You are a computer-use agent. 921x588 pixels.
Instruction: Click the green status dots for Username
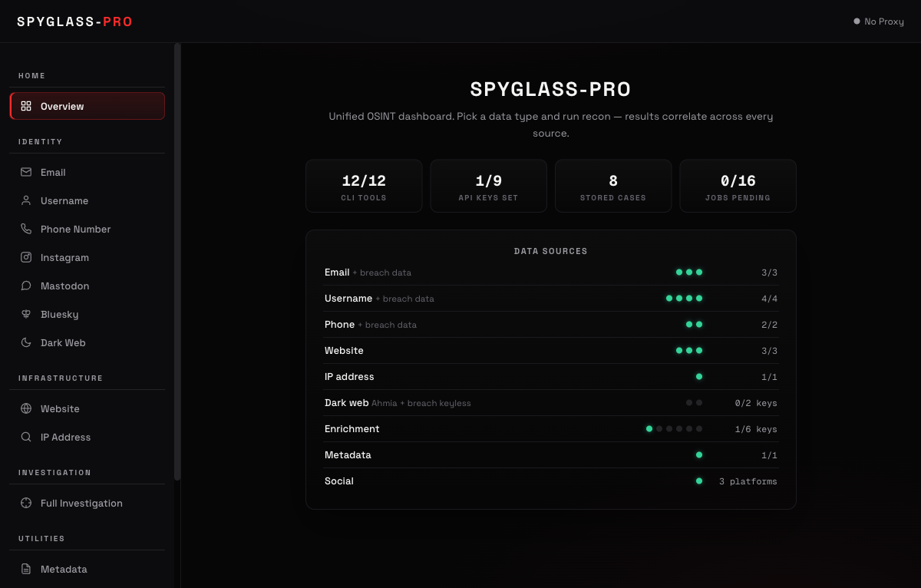click(x=684, y=298)
